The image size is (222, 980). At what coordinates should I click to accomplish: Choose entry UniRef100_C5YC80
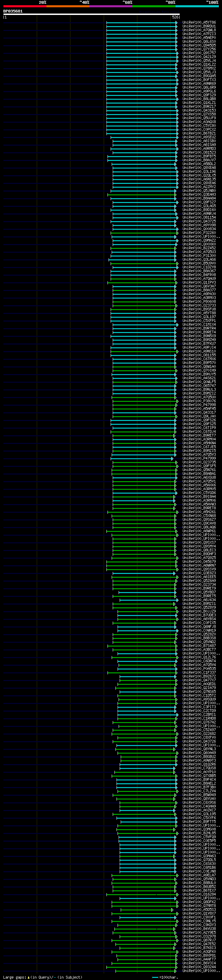[199, 125]
